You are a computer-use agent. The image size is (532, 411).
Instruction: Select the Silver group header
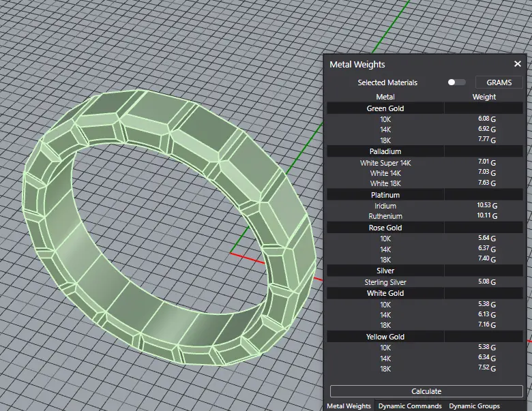385,271
